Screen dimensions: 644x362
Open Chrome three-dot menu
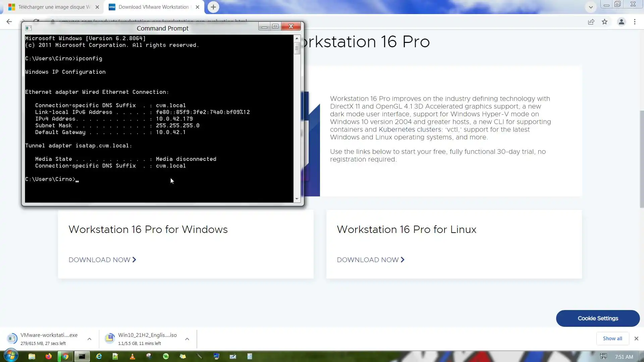point(635,22)
